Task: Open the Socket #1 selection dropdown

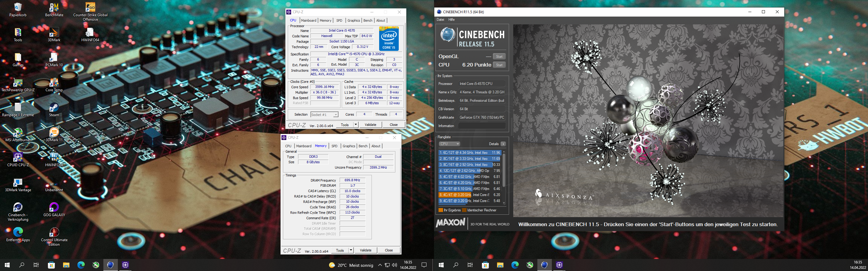Action: [x=324, y=115]
